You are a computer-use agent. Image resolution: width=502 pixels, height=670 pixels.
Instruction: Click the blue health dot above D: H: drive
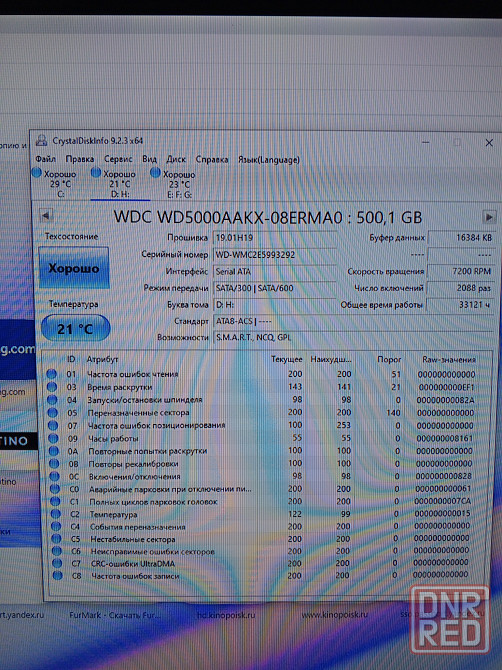96,173
